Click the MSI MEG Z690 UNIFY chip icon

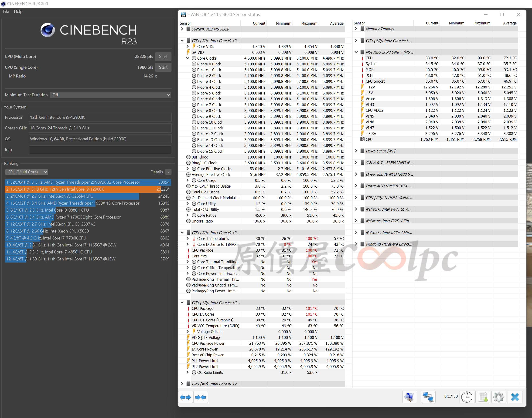tap(362, 52)
